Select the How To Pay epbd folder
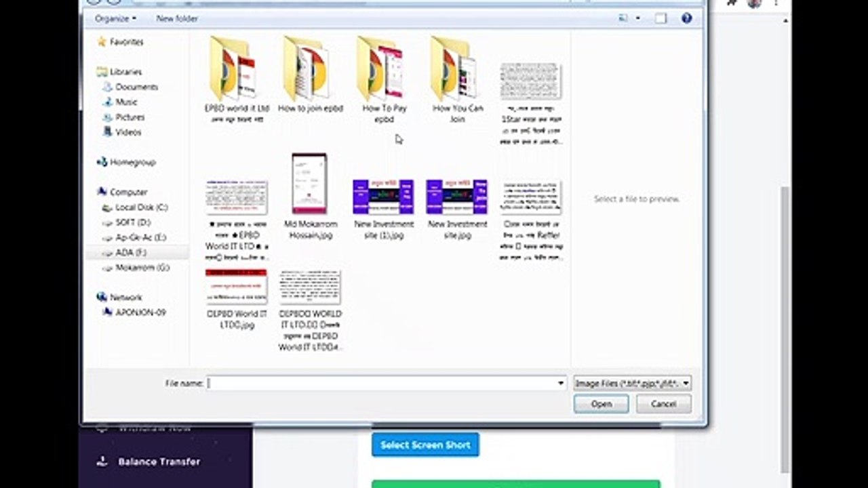868x488 pixels. (x=383, y=80)
